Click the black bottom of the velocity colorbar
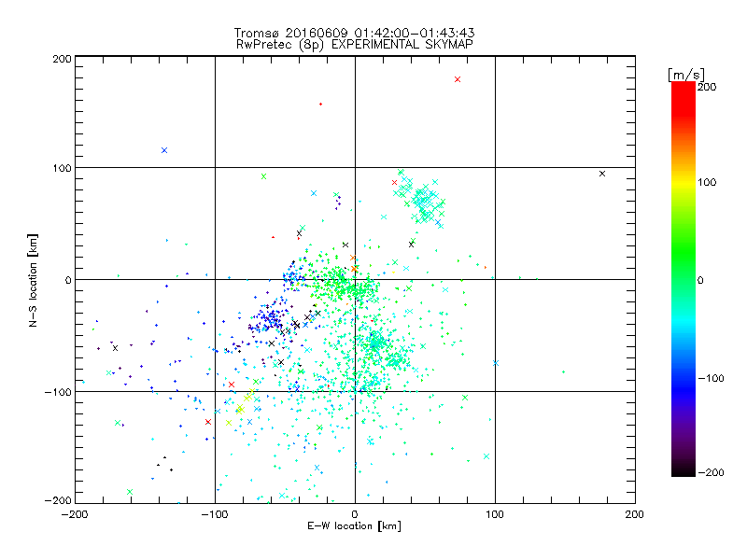This screenshot has width=747, height=560. pos(684,469)
